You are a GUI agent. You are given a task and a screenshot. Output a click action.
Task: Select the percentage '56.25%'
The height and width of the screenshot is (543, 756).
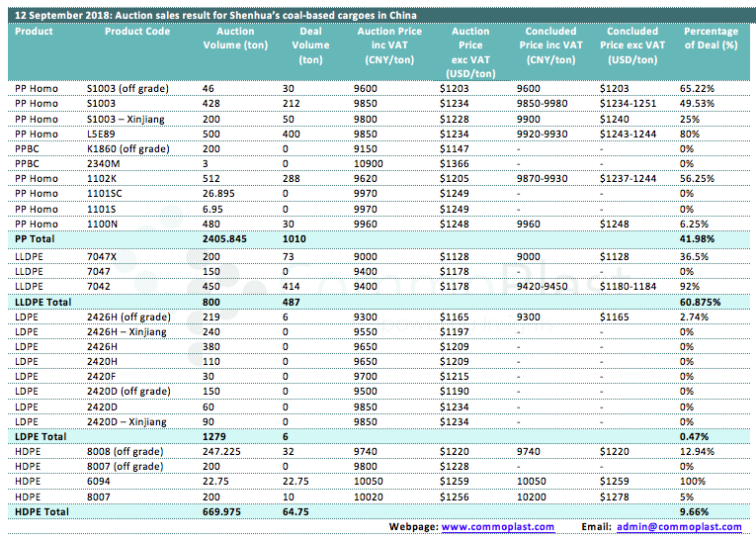tap(697, 179)
